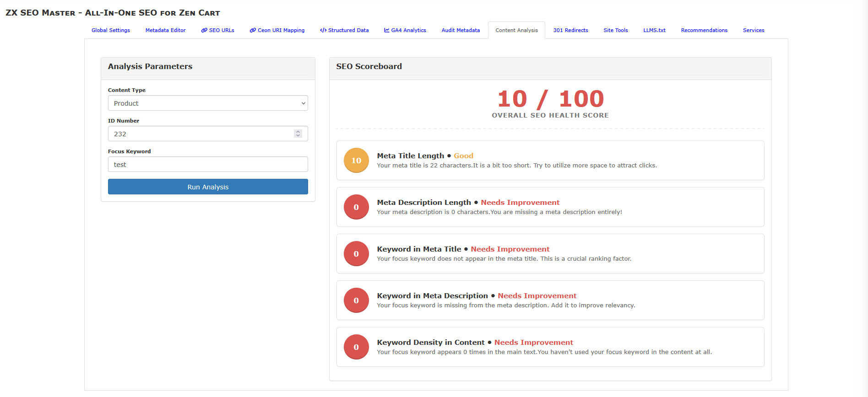The width and height of the screenshot is (868, 397).
Task: Click the code icon beside Structured Data
Action: point(323,31)
